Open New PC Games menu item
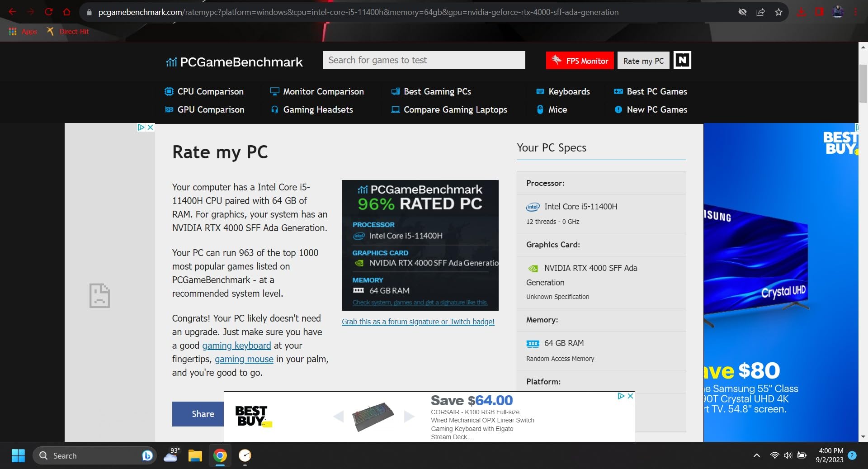 pos(650,109)
